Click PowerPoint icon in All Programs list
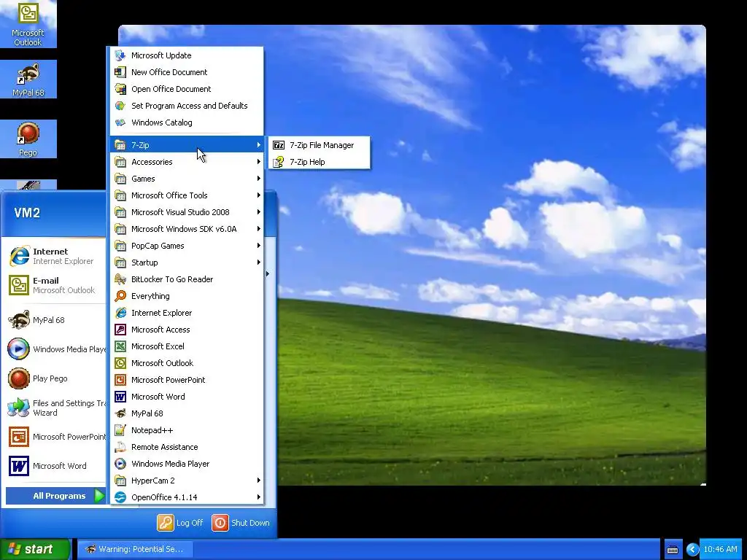 coord(120,380)
